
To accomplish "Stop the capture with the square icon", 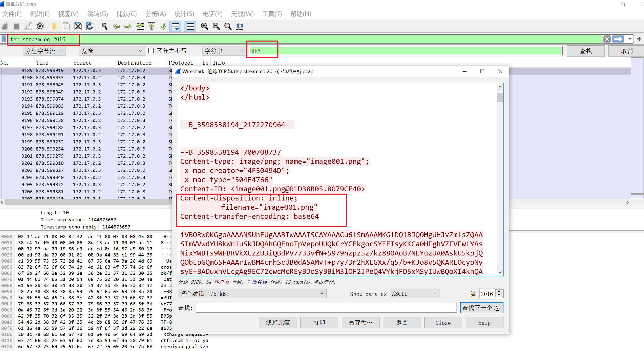I will (x=16, y=26).
